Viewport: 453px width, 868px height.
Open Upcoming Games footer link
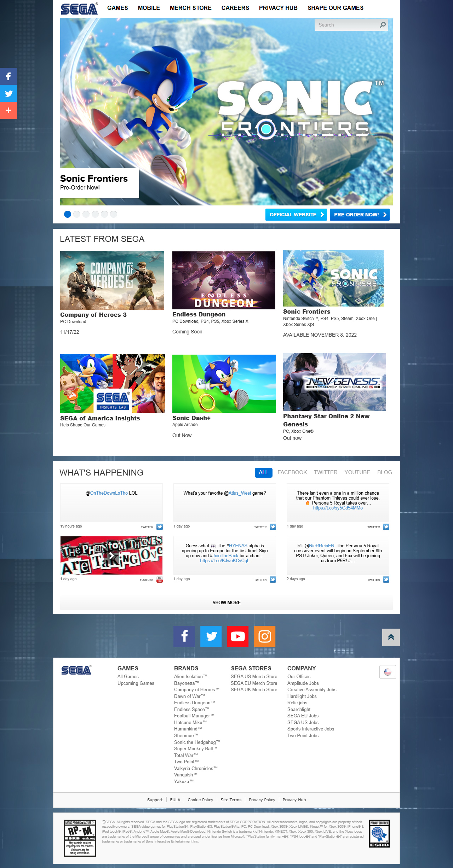tap(136, 683)
